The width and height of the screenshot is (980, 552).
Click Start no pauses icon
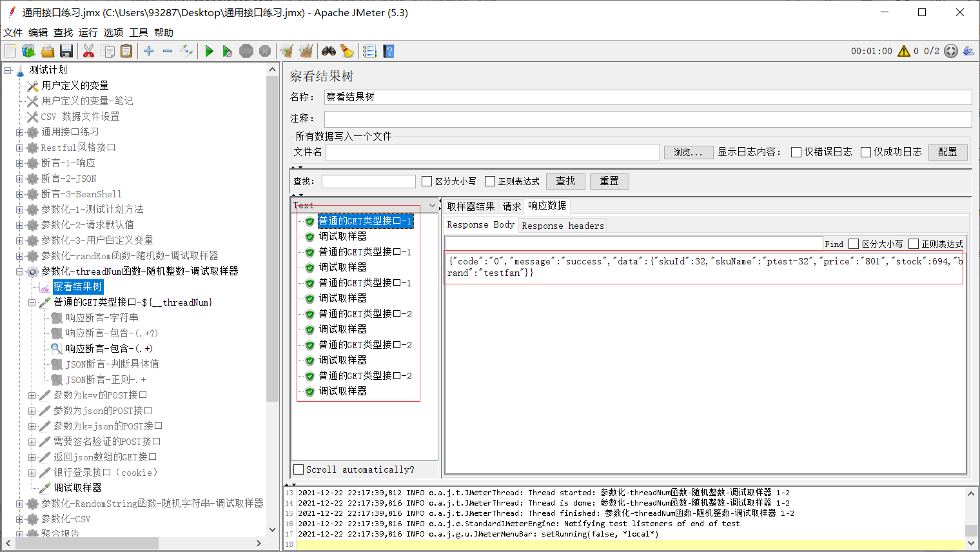coord(228,51)
